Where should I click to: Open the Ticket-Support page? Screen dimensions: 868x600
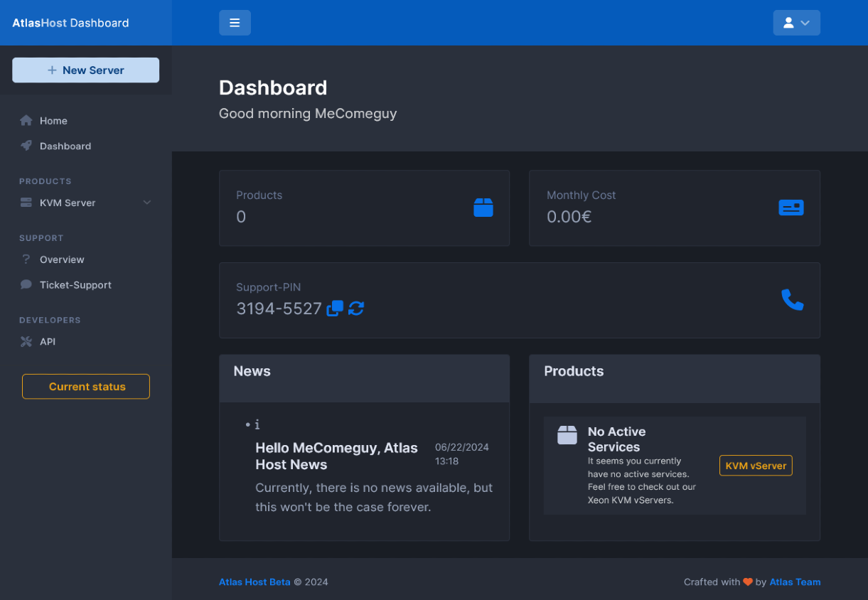pos(75,285)
